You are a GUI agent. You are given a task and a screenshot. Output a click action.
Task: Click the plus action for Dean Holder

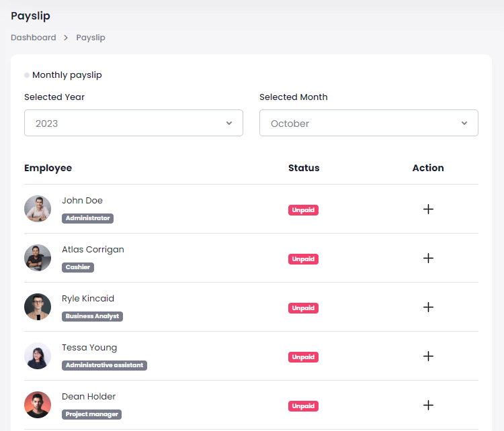(x=428, y=405)
